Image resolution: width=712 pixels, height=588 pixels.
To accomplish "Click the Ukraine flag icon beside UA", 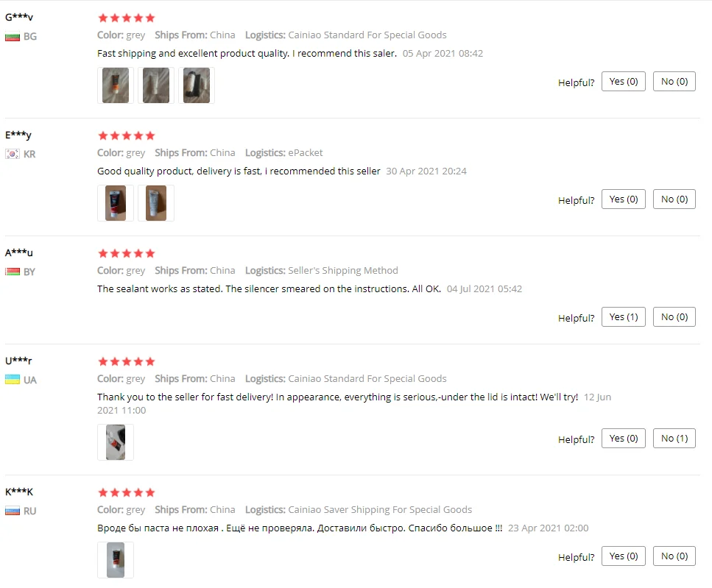I will [x=13, y=380].
